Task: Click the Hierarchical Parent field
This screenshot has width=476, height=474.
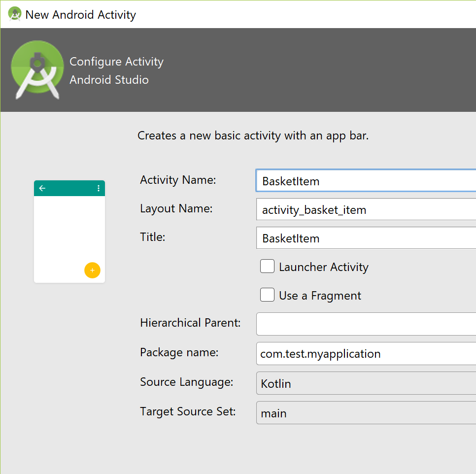Action: (366, 324)
